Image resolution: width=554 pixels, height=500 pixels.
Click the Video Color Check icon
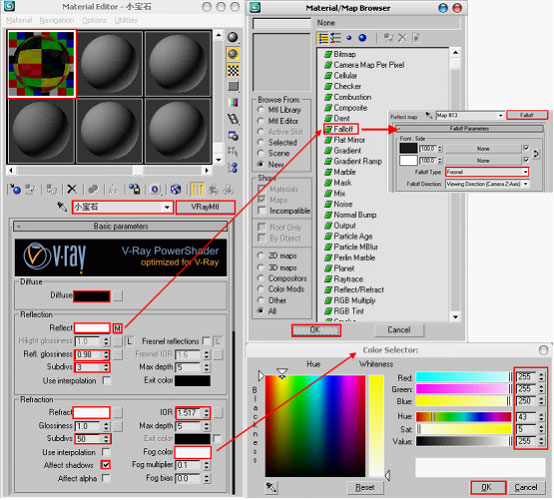point(233,102)
